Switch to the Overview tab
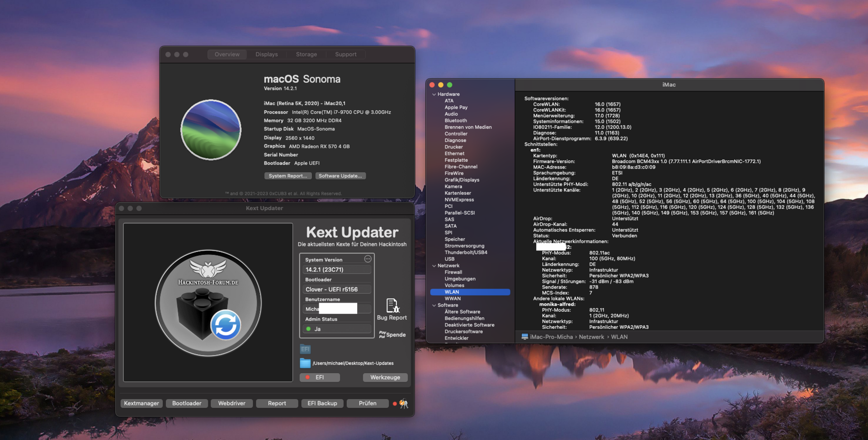 click(x=227, y=54)
